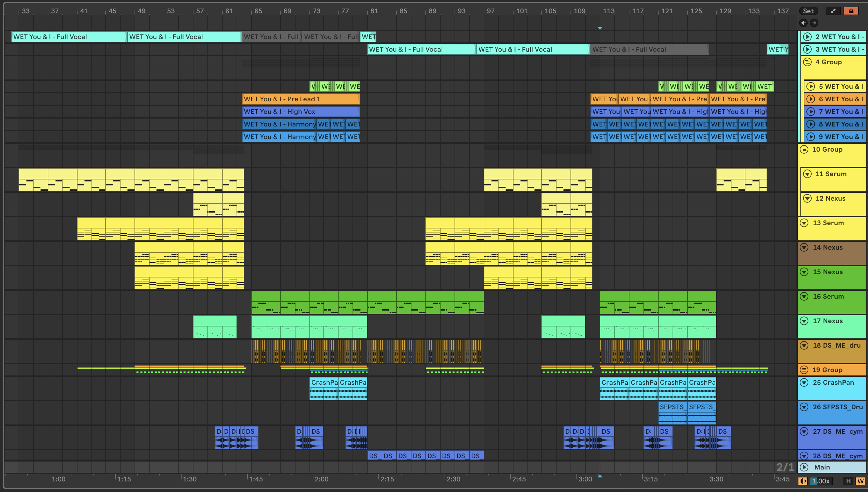Click the Set locator button
This screenshot has height=492, width=868.
pos(808,11)
